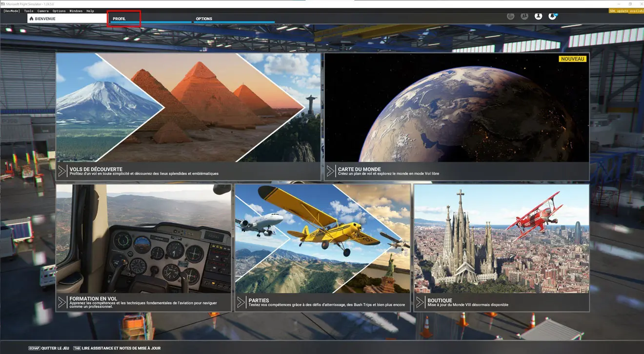The image size is (644, 354).
Task: Minimize the Flight Simulator window
Action: tap(618, 4)
